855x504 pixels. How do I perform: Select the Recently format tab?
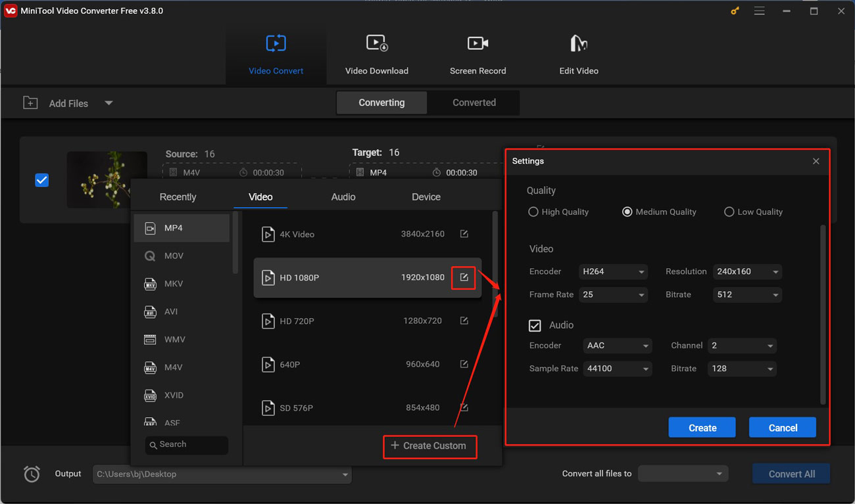[x=178, y=197]
